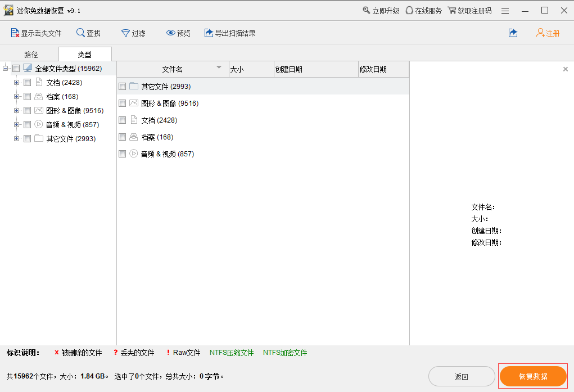Check the tree checkbox for 文档 (2428)
574x392 pixels.
pos(27,83)
